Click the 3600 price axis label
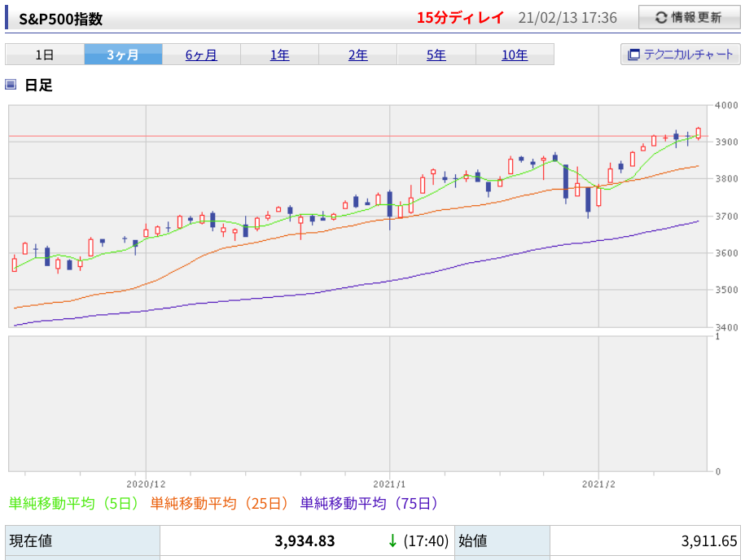745x560 pixels. click(x=726, y=253)
